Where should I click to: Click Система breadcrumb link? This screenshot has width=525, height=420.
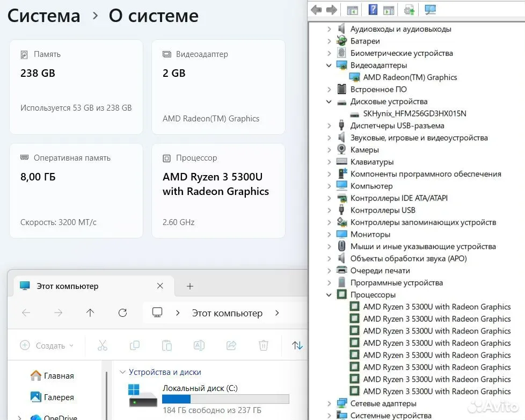coord(44,16)
